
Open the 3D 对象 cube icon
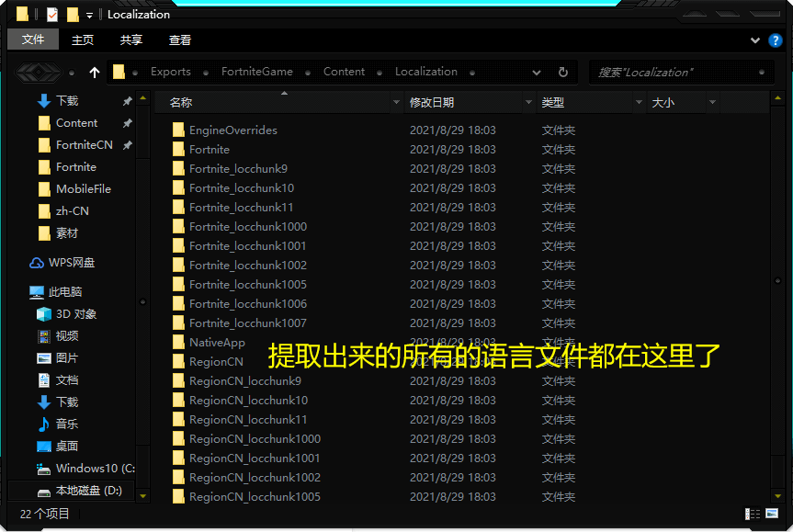[44, 314]
